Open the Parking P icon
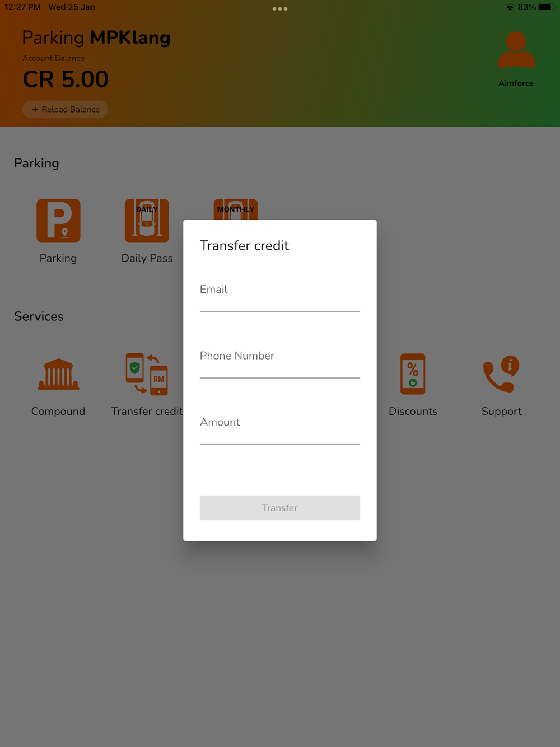 coord(58,221)
